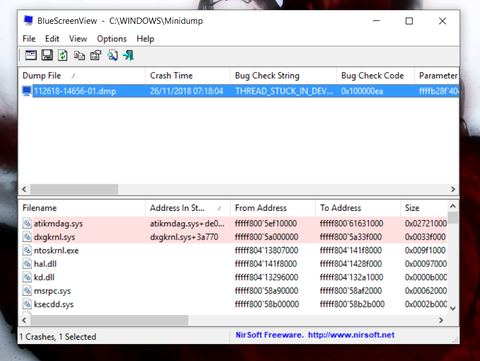
Task: Sort by From Address column header
Action: 273,208
